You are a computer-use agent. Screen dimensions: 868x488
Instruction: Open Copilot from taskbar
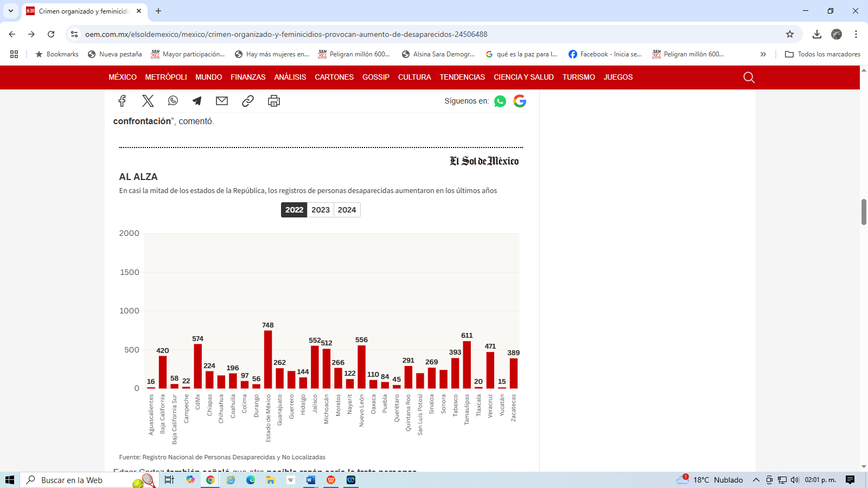pyautogui.click(x=190, y=480)
